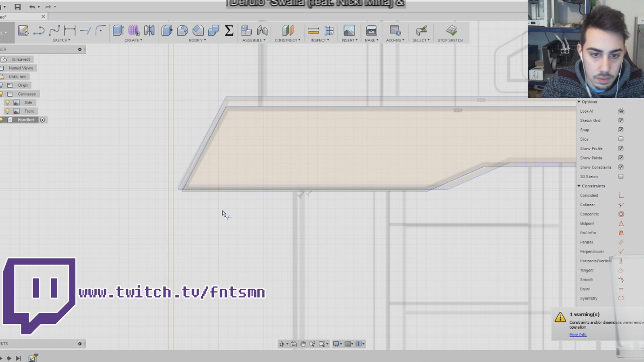Click the Insert image icon
This screenshot has height=362, width=644.
[349, 31]
